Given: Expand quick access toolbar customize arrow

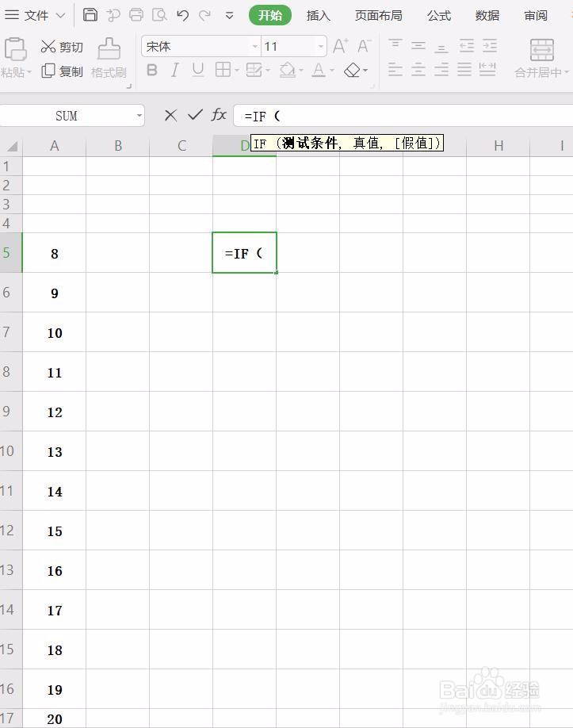Looking at the screenshot, I should point(229,16).
